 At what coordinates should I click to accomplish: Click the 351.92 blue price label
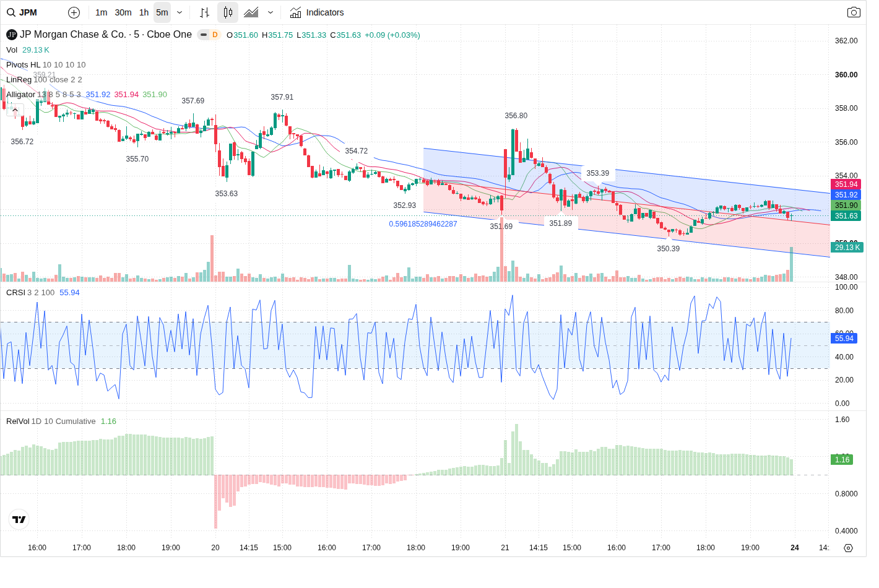click(846, 195)
